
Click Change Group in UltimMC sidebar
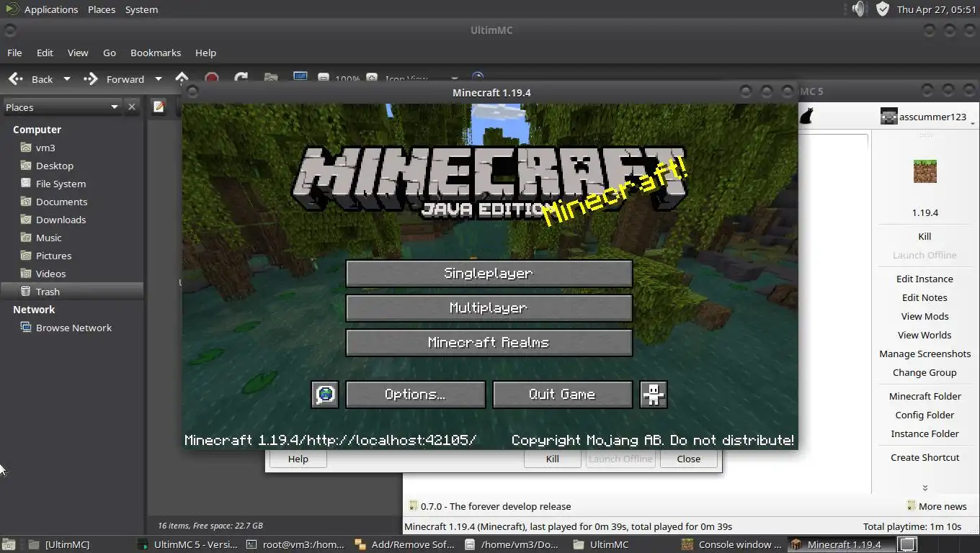[x=925, y=372]
